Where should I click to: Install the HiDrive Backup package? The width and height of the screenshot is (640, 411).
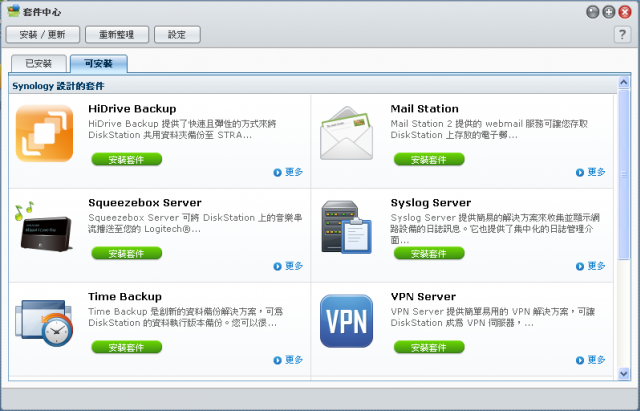127,159
